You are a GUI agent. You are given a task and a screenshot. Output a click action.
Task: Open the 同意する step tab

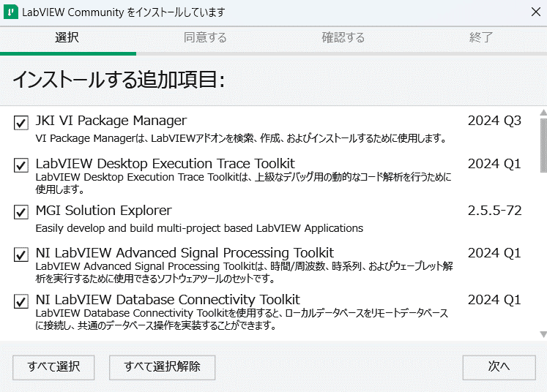coord(205,37)
